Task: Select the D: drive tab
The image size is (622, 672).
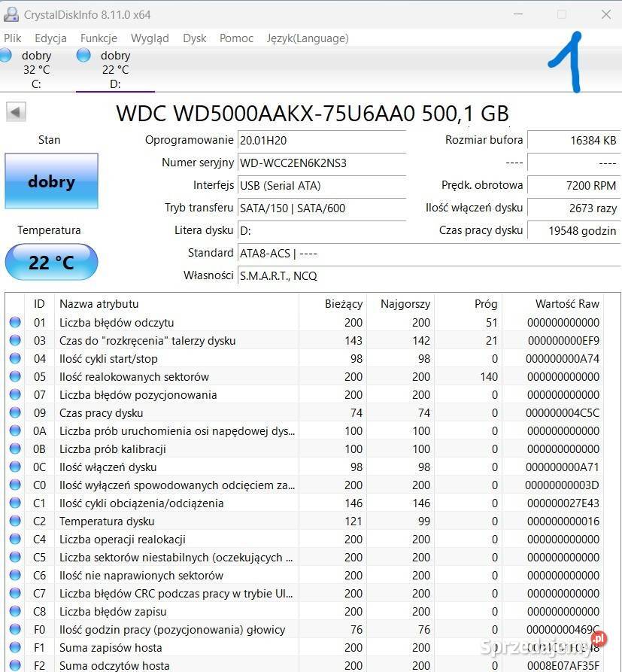Action: (113, 68)
